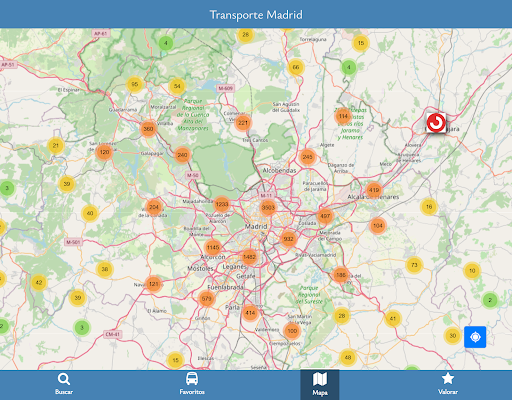
Task: Expand the 419 cluster at Alcalá de Henares
Action: pos(374,190)
